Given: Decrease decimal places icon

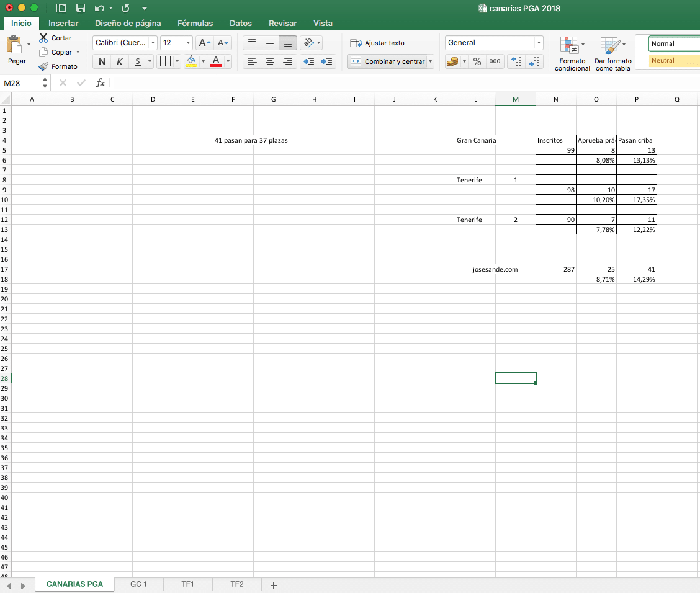Looking at the screenshot, I should pos(534,61).
